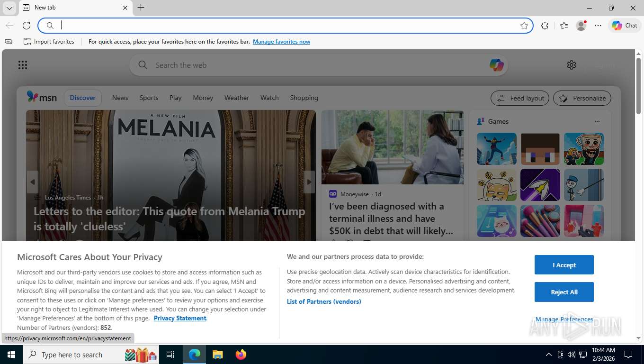
Task: Switch to the Money tab
Action: pos(203,98)
